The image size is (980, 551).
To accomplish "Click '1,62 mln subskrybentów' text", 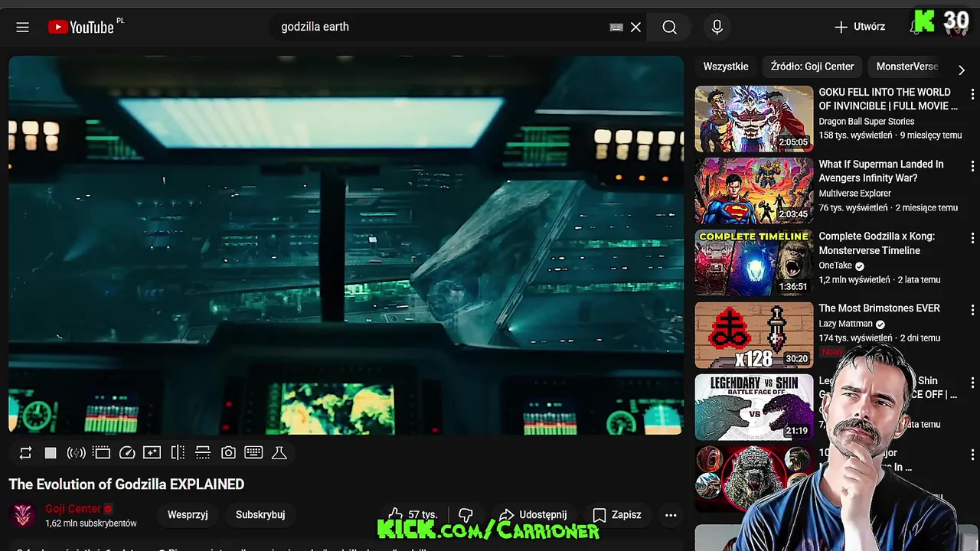I will pyautogui.click(x=91, y=523).
